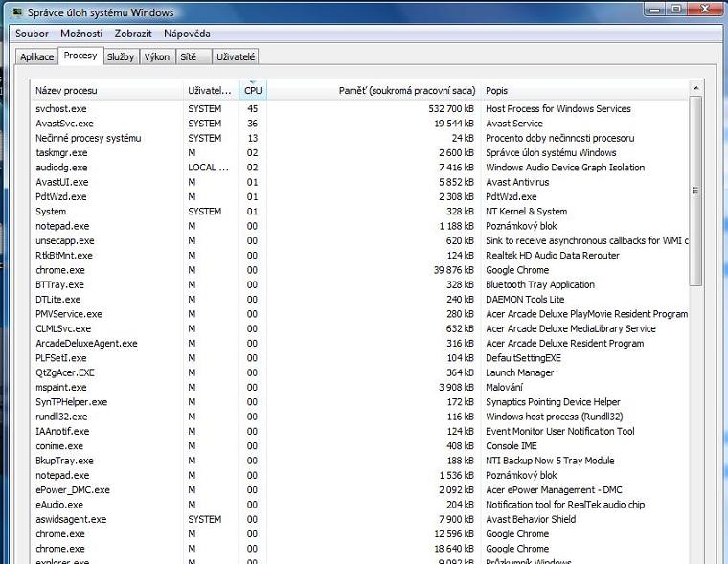Sort by CPU column header

click(x=253, y=91)
